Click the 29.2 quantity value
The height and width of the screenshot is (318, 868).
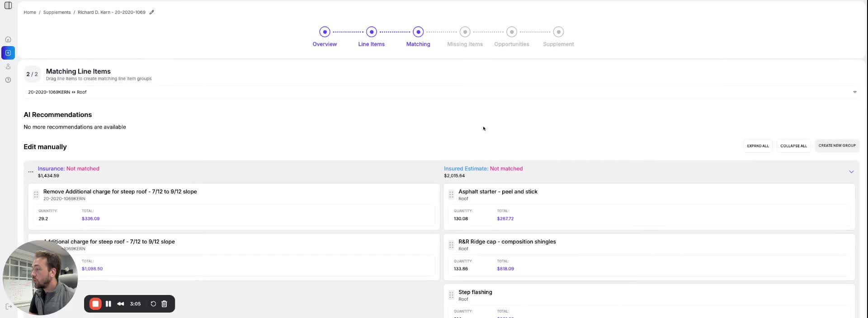[x=43, y=219]
